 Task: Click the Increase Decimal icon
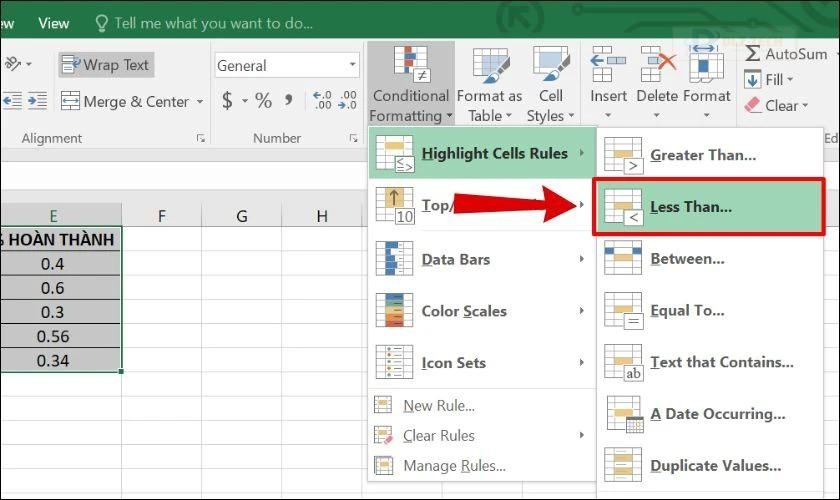click(322, 100)
